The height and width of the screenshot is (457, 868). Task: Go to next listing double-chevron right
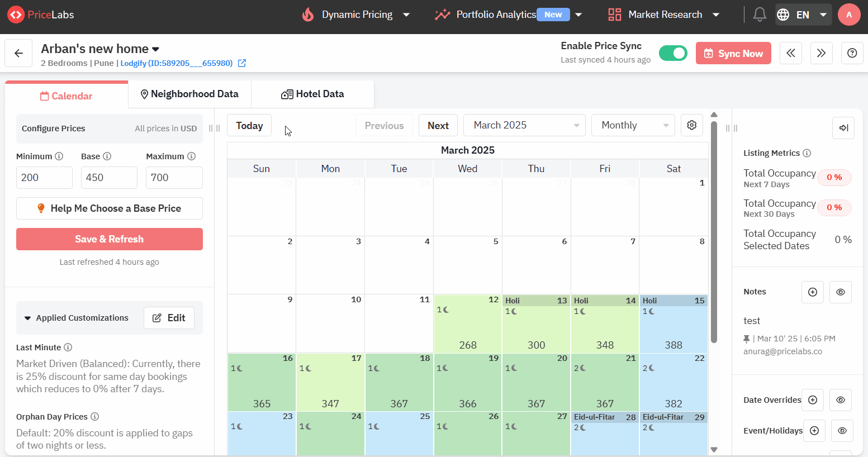pyautogui.click(x=821, y=53)
